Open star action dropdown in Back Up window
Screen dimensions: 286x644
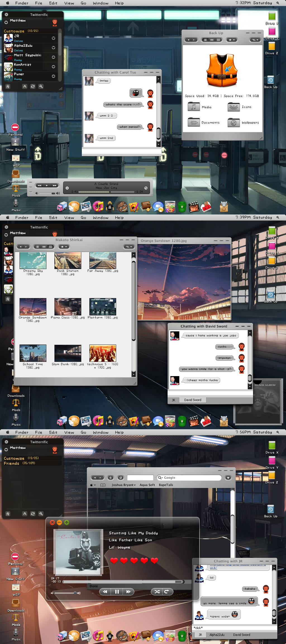(x=232, y=40)
